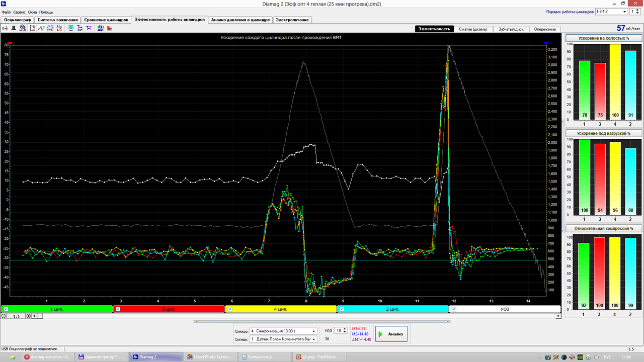Click the Alg 1/2 toolbar icon
The image size is (644, 362).
click(59, 28)
